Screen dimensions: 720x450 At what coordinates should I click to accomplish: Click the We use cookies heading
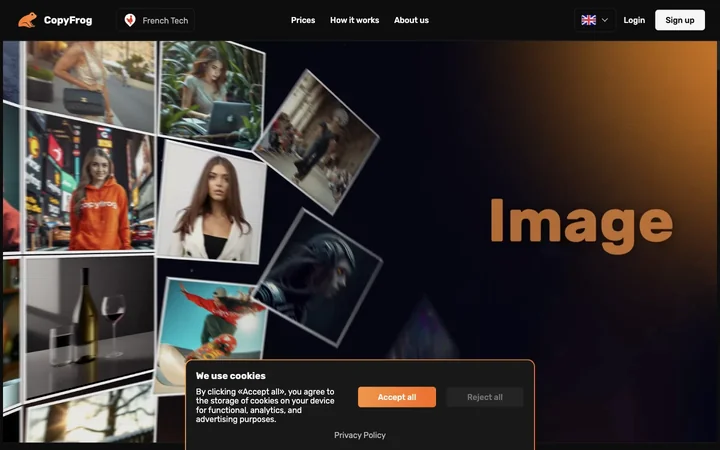point(231,376)
